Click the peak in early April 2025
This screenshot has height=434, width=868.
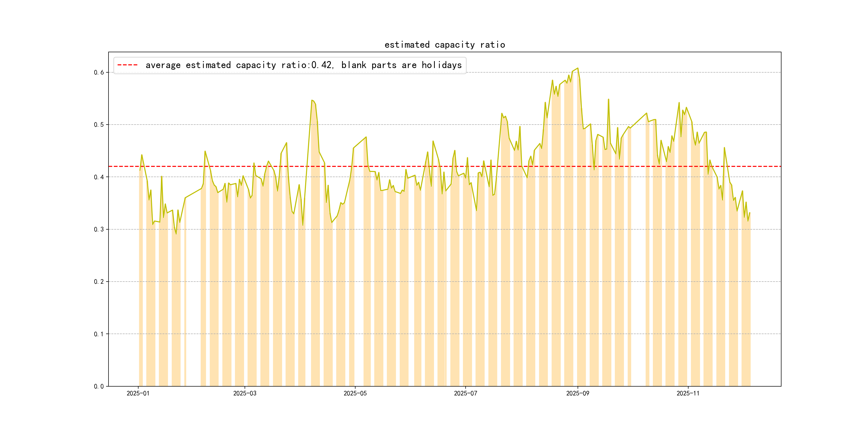(312, 100)
